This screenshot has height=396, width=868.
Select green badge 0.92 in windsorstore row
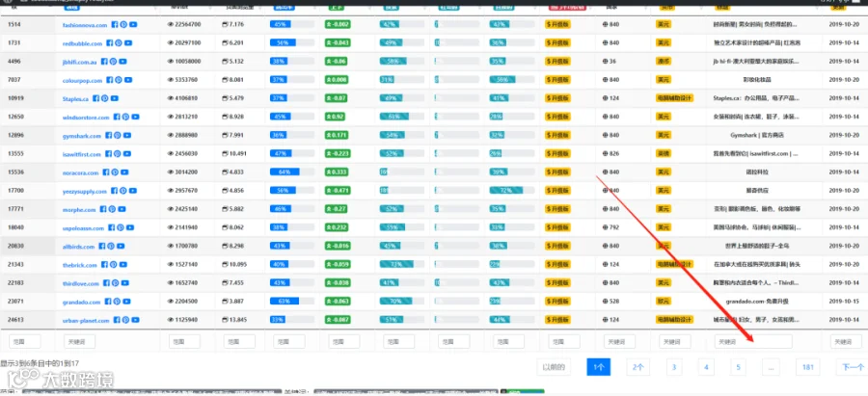[x=336, y=117]
